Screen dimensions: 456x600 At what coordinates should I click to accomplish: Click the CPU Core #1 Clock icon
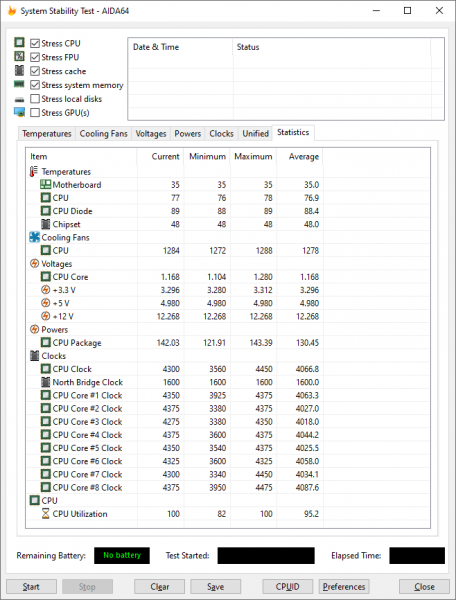(x=46, y=395)
